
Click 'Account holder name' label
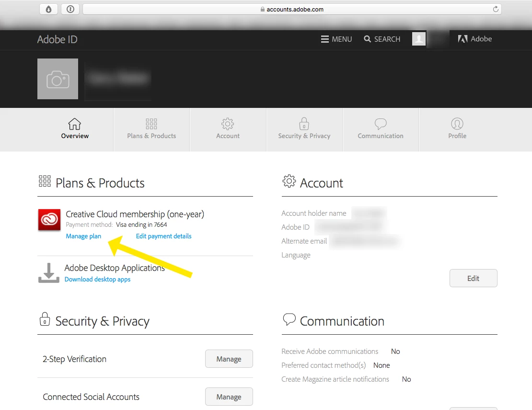coord(314,213)
